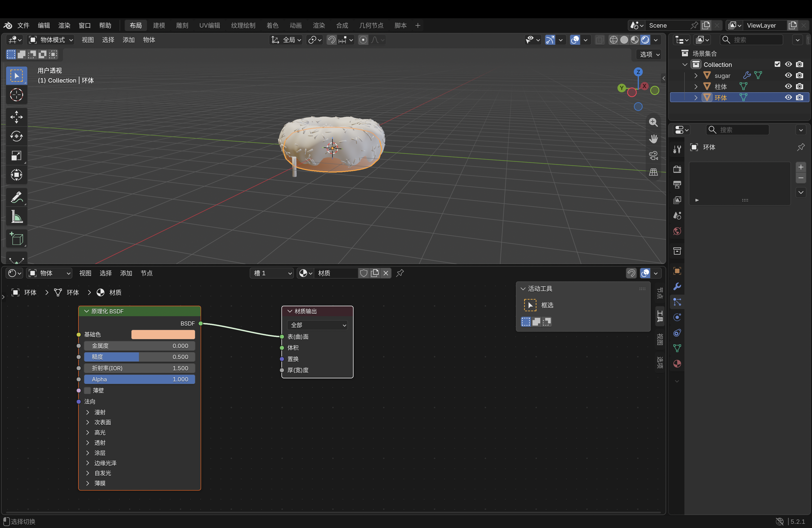Screen dimensions: 812x528
Task: Switch perspective/orthographic projection grid icon
Action: point(653,172)
